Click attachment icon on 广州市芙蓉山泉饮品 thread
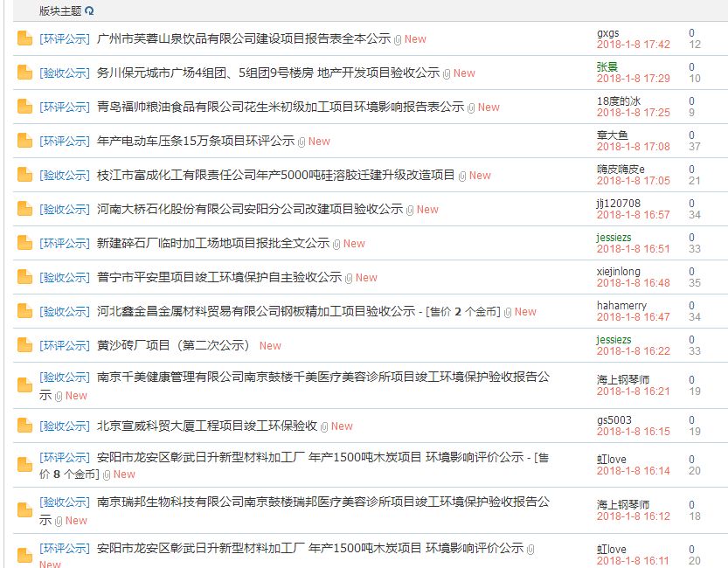 (398, 40)
